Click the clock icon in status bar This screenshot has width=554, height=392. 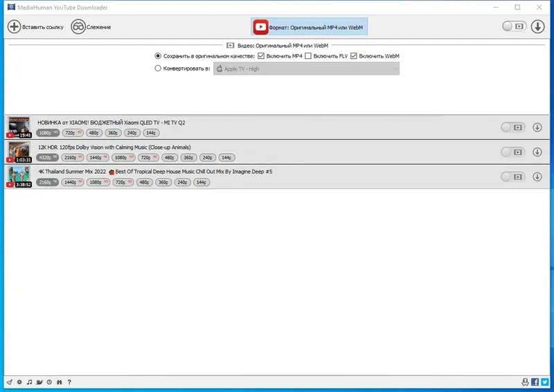click(x=49, y=382)
